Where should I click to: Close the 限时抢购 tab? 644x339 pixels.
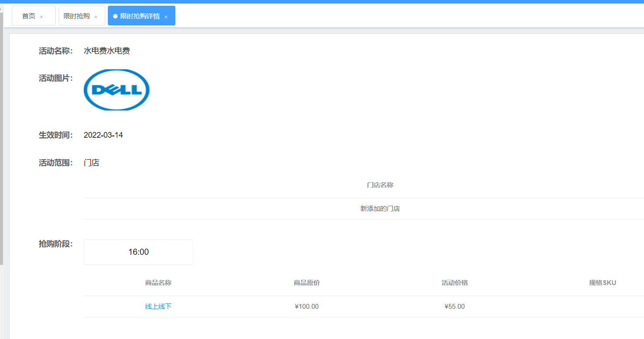tap(96, 17)
